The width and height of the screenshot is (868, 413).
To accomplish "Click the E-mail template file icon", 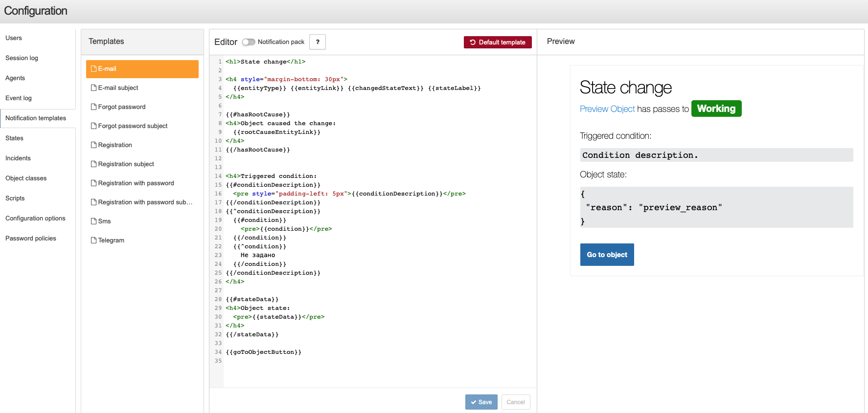I will pos(93,69).
